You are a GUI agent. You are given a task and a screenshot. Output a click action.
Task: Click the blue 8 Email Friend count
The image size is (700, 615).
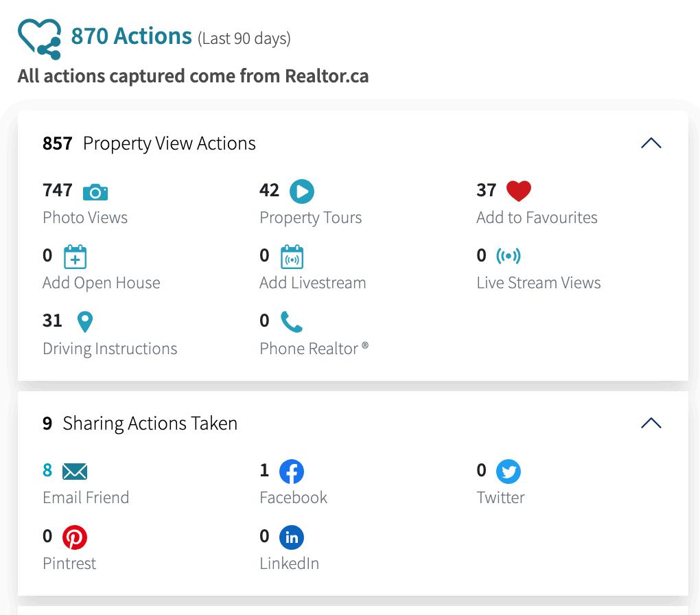pos(47,470)
